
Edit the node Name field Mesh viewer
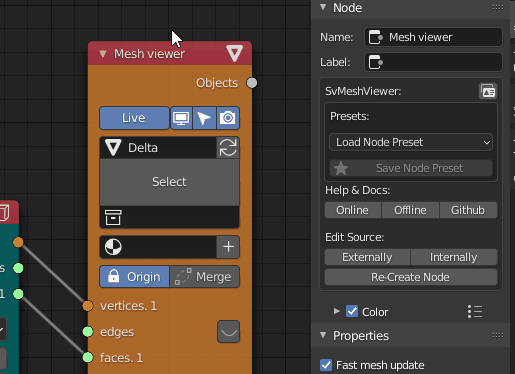pyautogui.click(x=433, y=37)
